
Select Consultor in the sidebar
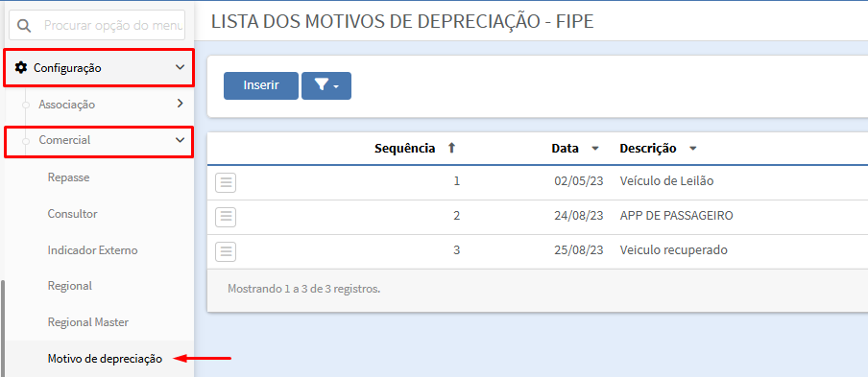(73, 214)
